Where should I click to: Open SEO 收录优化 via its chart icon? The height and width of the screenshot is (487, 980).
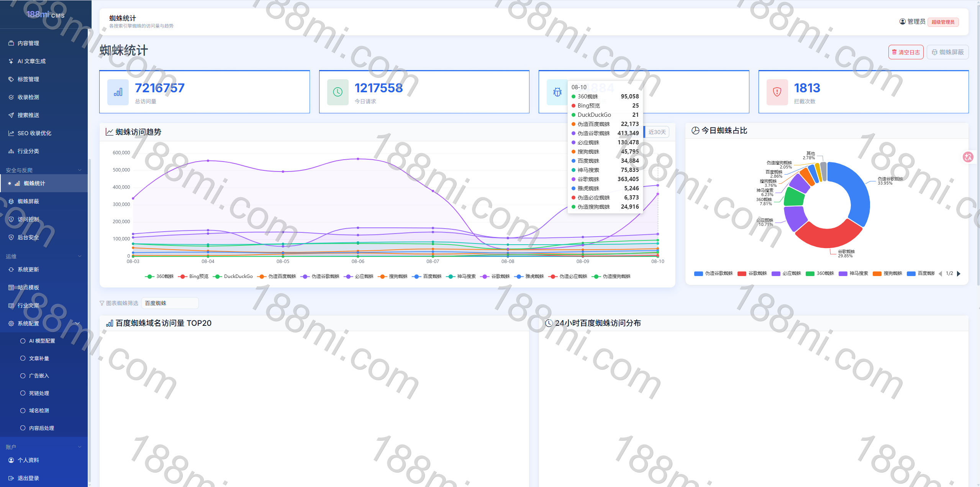[x=11, y=133]
